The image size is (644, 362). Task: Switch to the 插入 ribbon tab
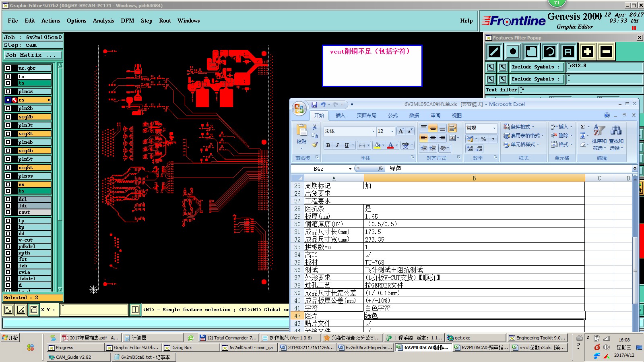(x=340, y=116)
